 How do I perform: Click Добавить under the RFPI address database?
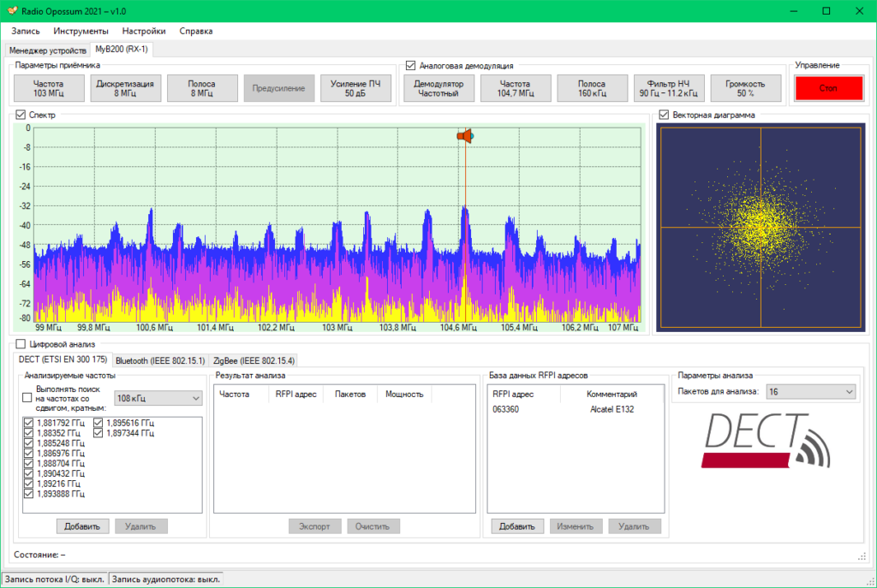coord(517,526)
